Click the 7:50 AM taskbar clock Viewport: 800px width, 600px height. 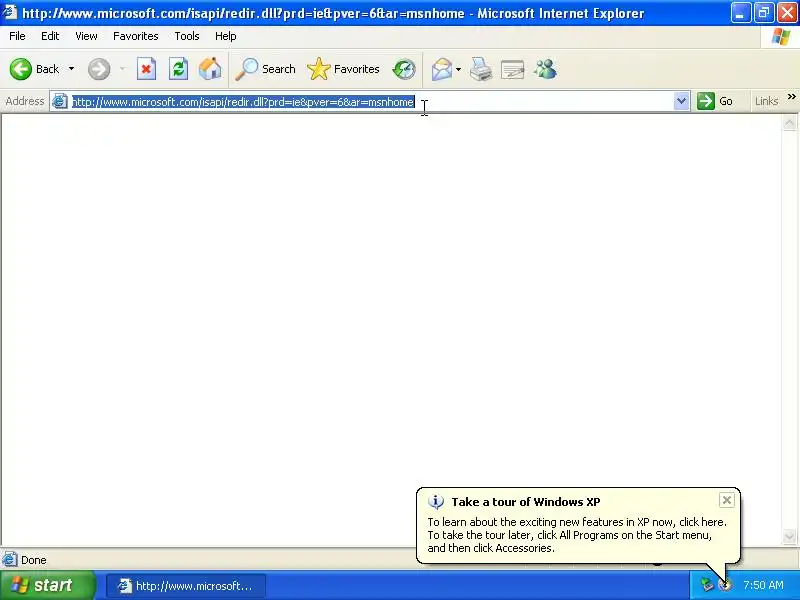pos(763,585)
